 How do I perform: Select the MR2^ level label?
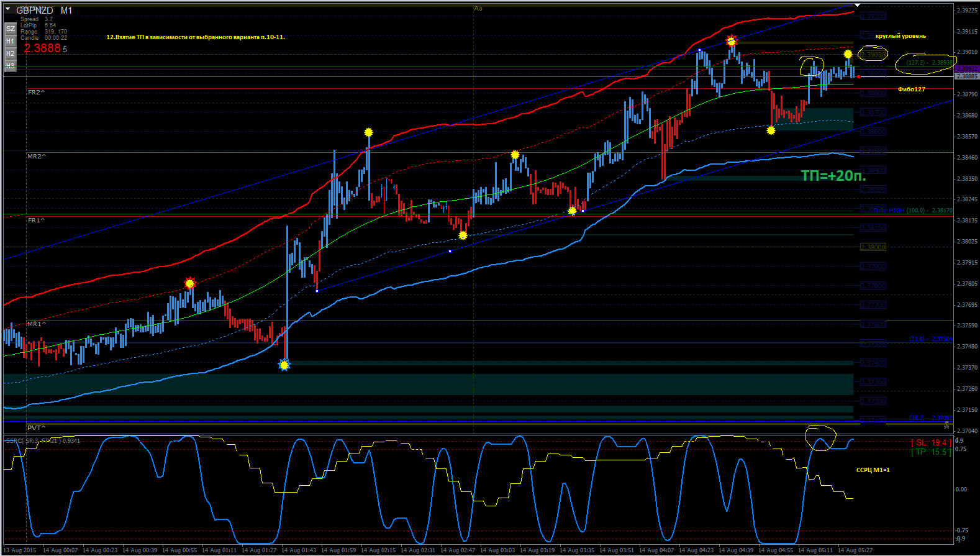(37, 156)
